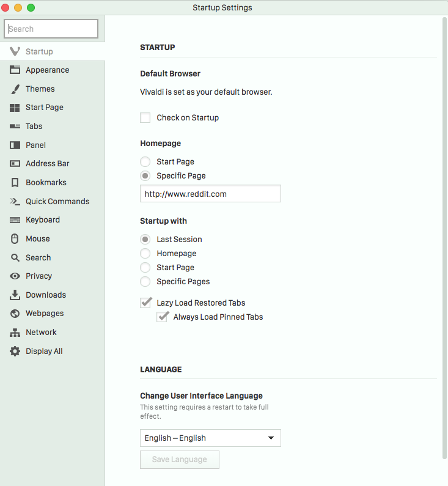Click the Themes paintbrush icon
This screenshot has height=486, width=448.
click(x=15, y=89)
